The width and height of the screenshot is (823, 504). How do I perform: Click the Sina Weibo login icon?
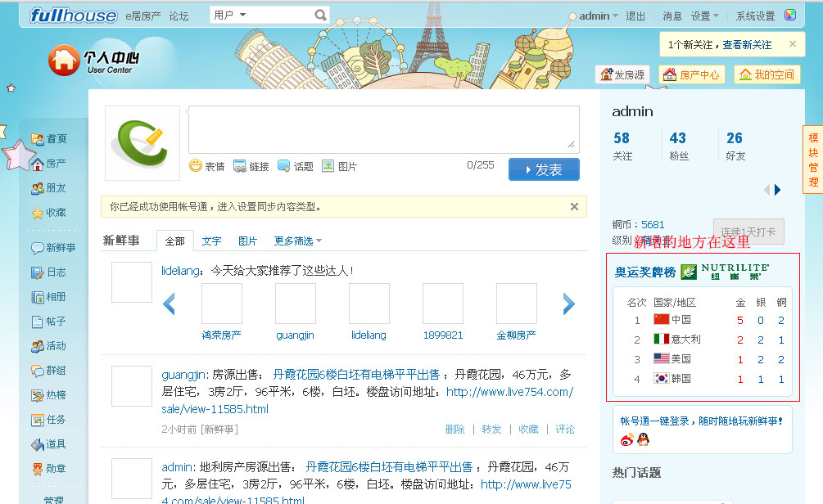[x=627, y=440]
